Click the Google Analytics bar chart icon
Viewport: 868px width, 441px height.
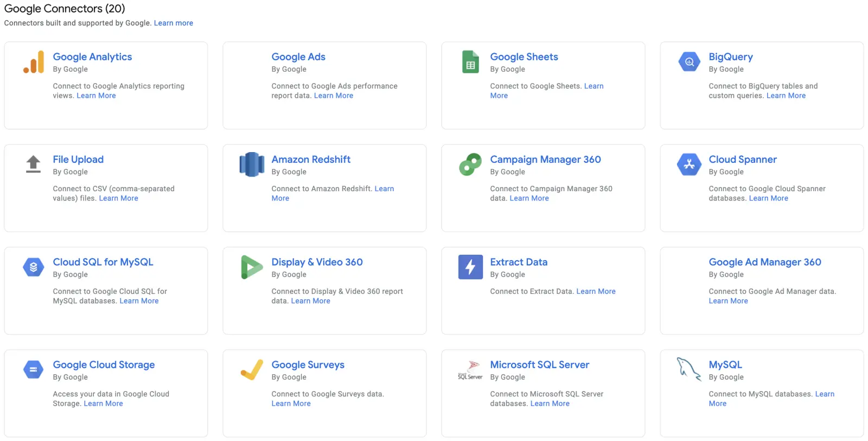[x=34, y=62]
